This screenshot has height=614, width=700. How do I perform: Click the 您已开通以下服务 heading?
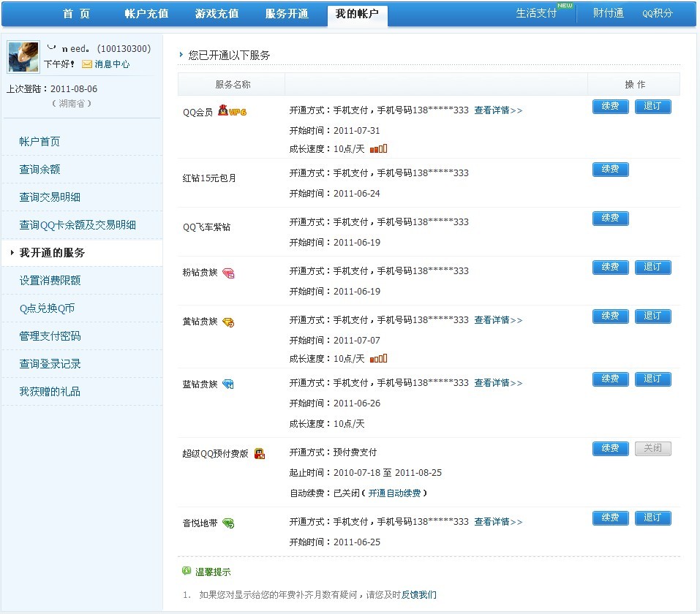coord(229,56)
